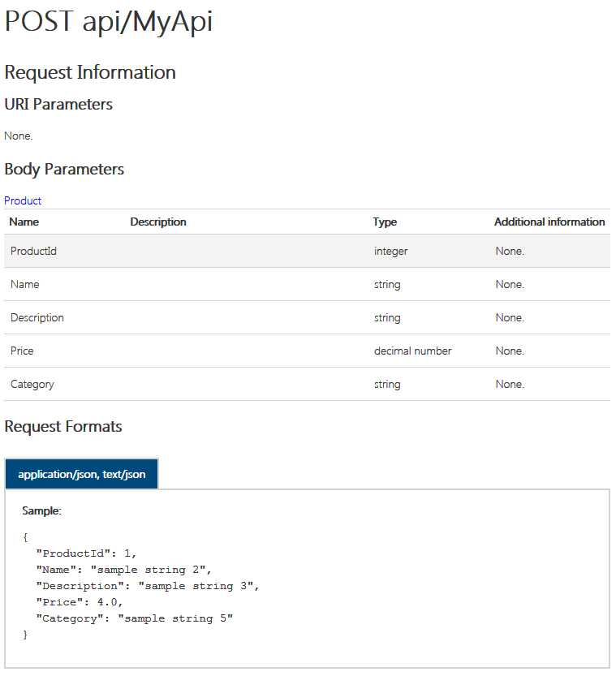This screenshot has width=616, height=676.
Task: Click the Request Formats heading
Action: 63,426
